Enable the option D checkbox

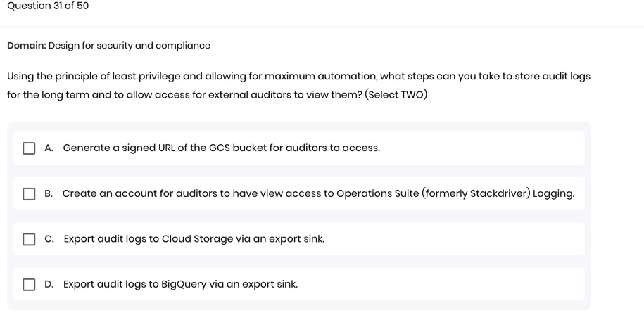tap(29, 284)
